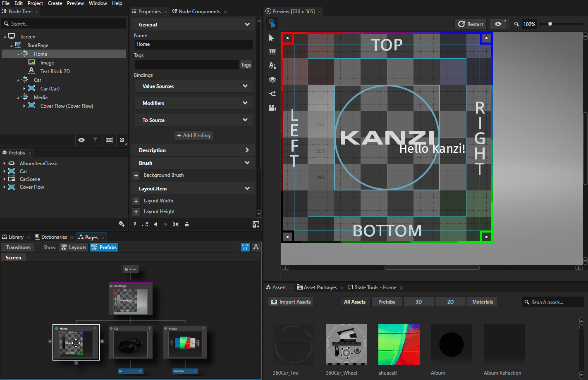Toggle the eye visibility button next to Restart
Viewport: 588px width, 380px height.
pyautogui.click(x=498, y=24)
